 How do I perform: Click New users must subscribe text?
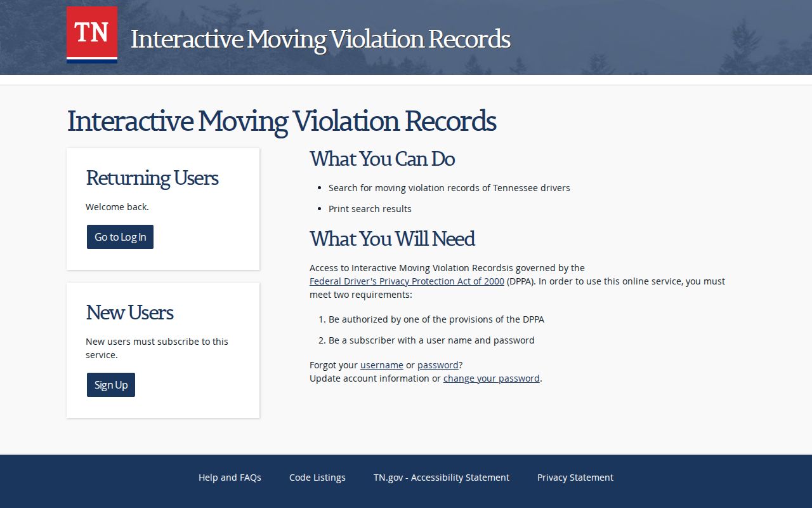click(x=157, y=348)
